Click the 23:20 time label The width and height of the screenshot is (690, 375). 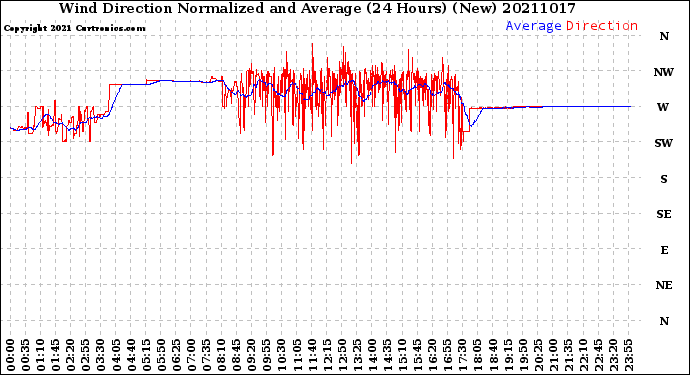(x=613, y=355)
